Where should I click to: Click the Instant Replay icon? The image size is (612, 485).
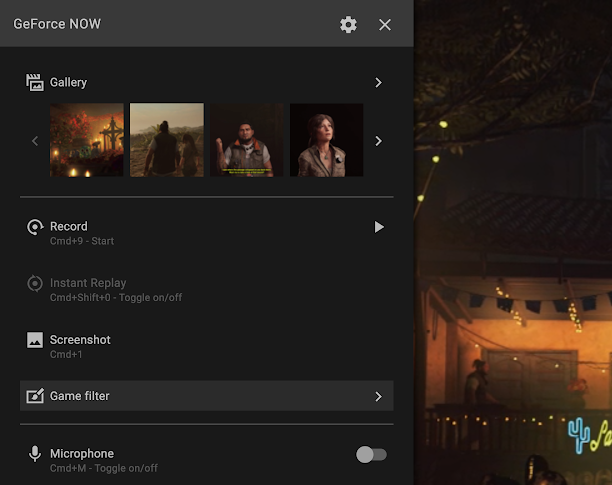point(35,284)
